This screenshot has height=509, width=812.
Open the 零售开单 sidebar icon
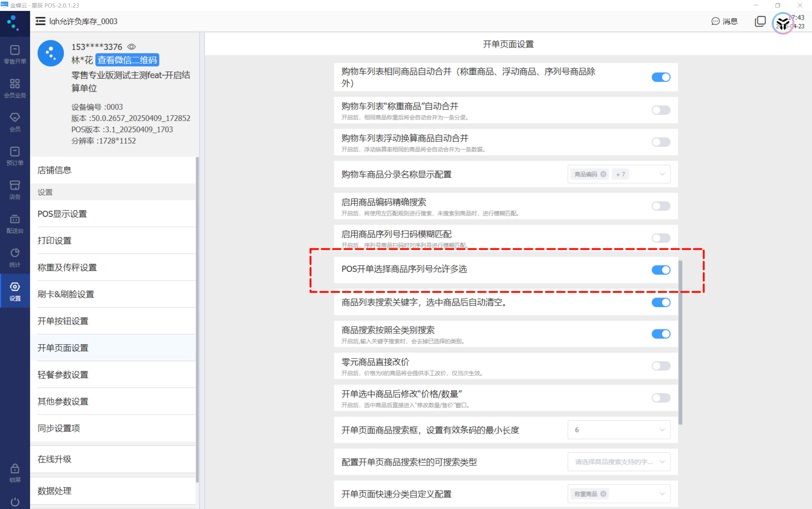(15, 55)
